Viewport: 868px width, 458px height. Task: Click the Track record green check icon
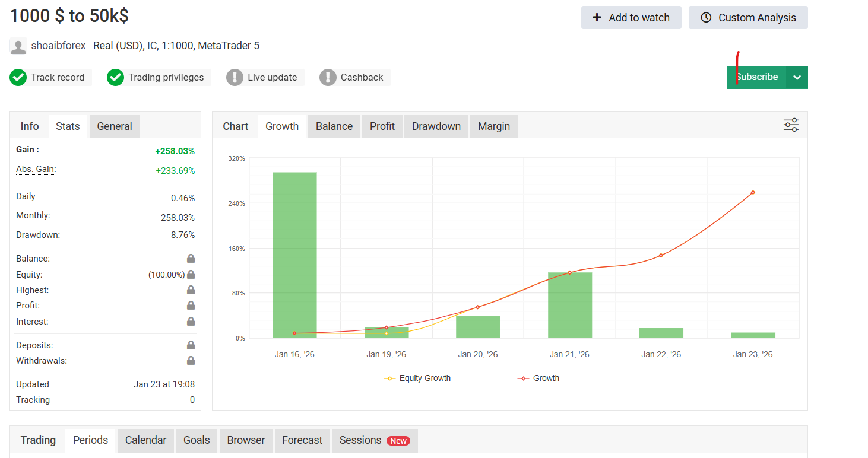click(18, 77)
